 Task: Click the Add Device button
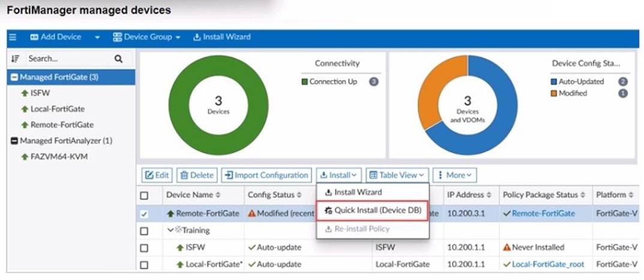coord(55,37)
